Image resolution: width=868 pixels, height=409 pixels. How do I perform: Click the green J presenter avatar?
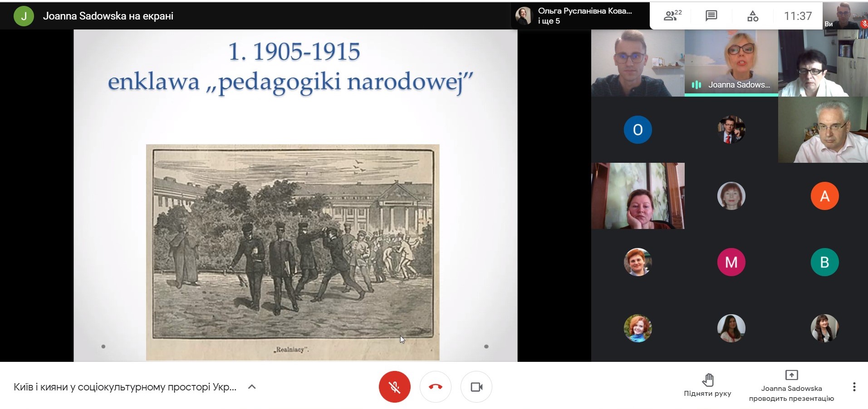click(x=24, y=16)
